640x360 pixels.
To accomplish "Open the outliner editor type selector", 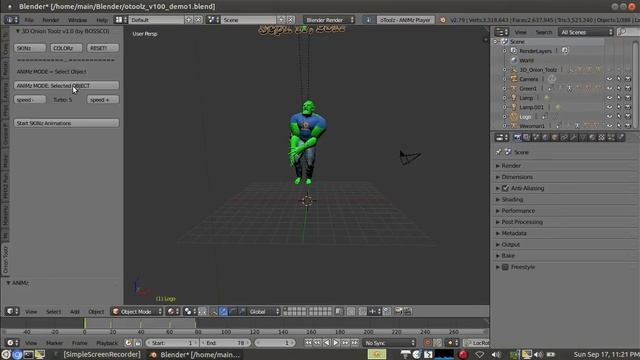I will pyautogui.click(x=501, y=32).
